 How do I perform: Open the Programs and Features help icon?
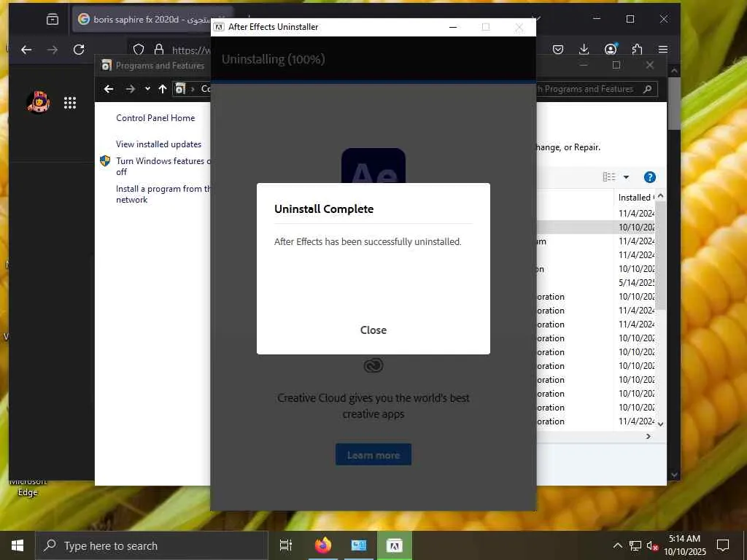[650, 177]
